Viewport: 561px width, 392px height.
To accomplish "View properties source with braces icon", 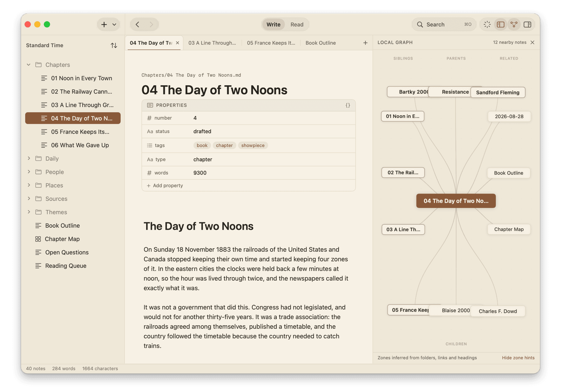I will coord(347,105).
